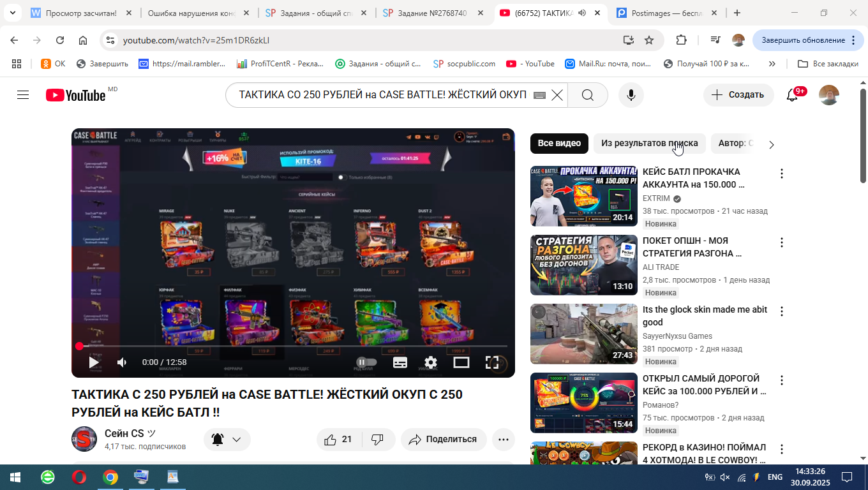Open the YouTube guide hamburger menu

[x=23, y=95]
